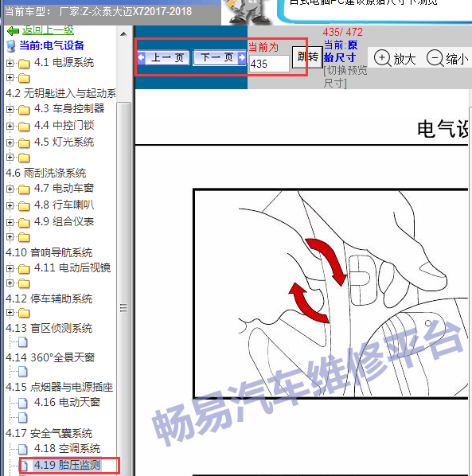Click the document icon of 4.19 胎压监测
The image size is (472, 476).
[24, 466]
